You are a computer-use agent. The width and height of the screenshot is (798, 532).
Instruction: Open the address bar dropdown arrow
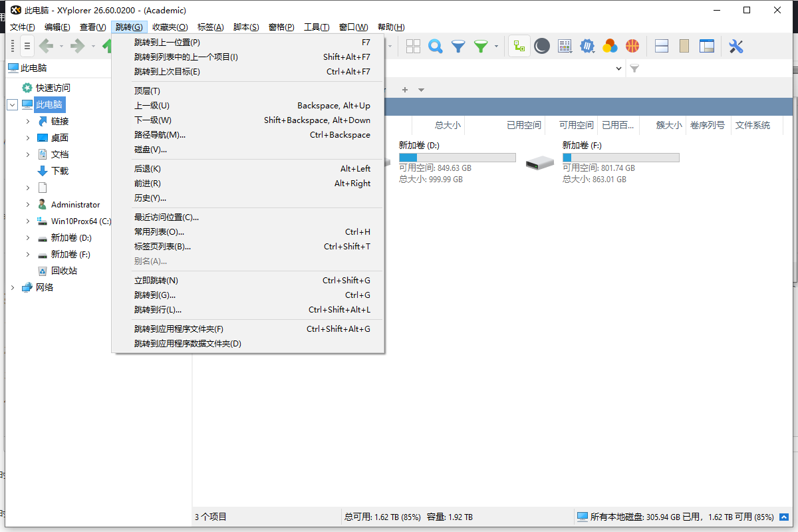[x=618, y=68]
